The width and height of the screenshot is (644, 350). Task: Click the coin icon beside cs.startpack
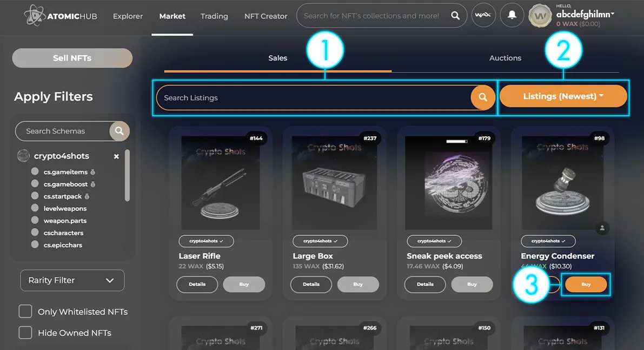pos(87,196)
